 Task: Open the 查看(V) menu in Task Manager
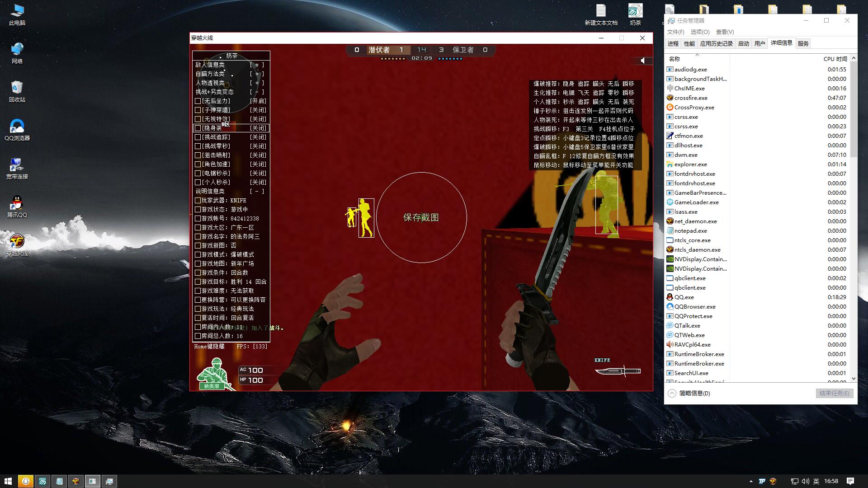pyautogui.click(x=725, y=32)
